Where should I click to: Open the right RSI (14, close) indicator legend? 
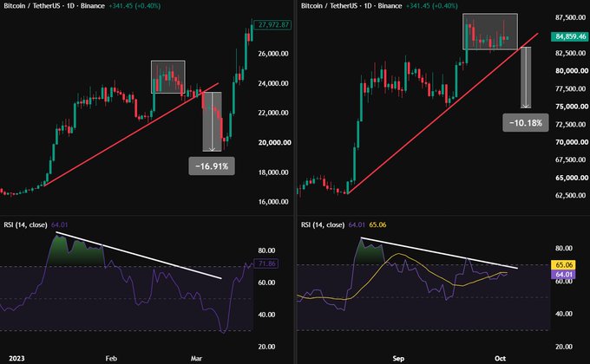coord(323,224)
